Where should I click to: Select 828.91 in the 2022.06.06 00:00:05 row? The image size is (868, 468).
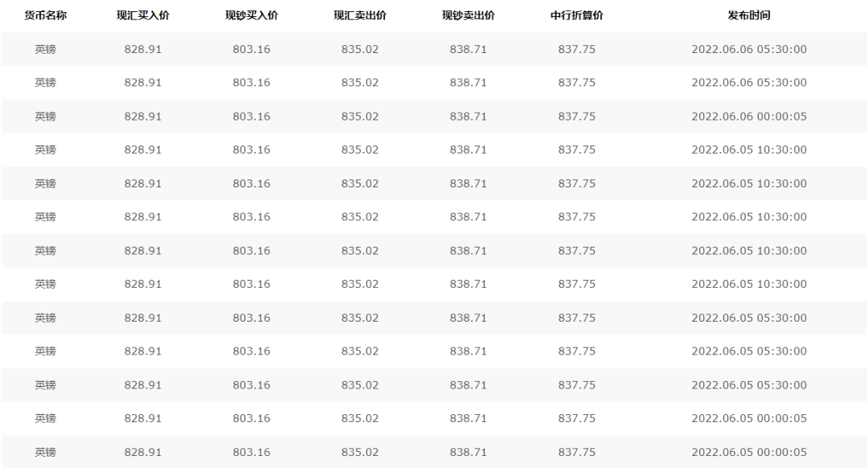click(x=143, y=117)
